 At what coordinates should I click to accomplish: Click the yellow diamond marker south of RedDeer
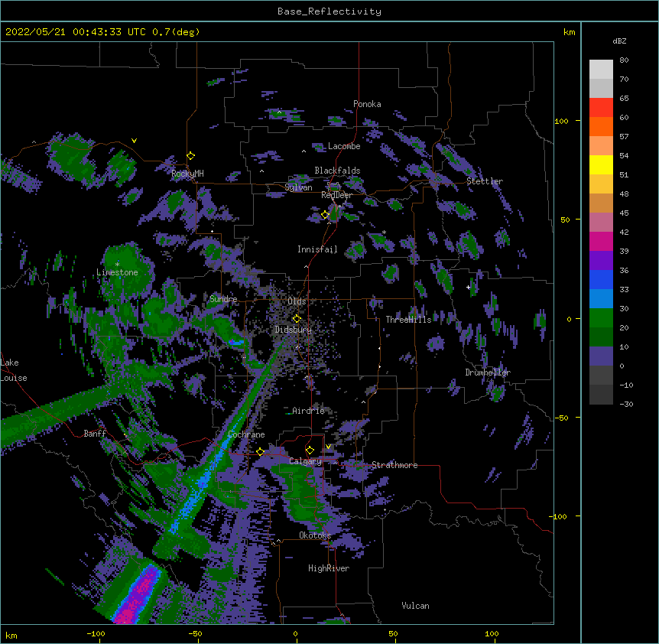coord(325,215)
